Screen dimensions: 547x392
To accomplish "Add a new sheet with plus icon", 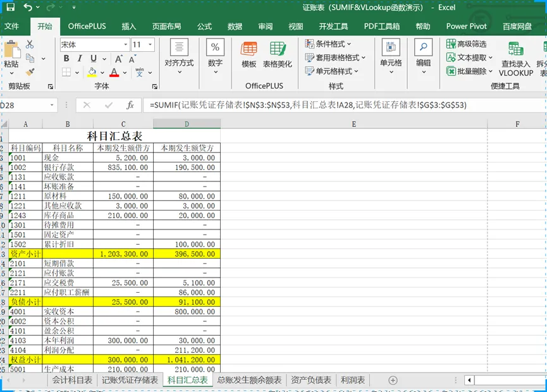I will (x=393, y=380).
